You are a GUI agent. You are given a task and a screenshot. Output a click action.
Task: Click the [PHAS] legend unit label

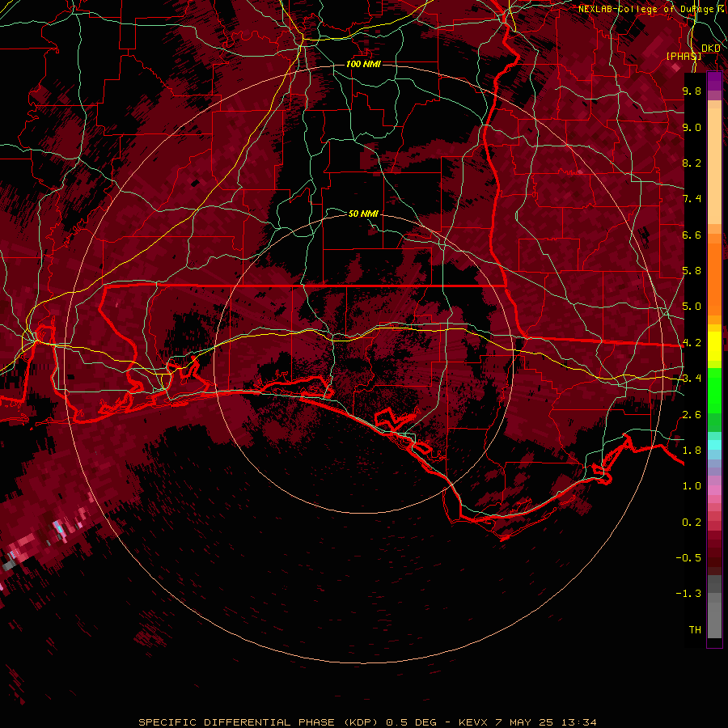pos(684,56)
